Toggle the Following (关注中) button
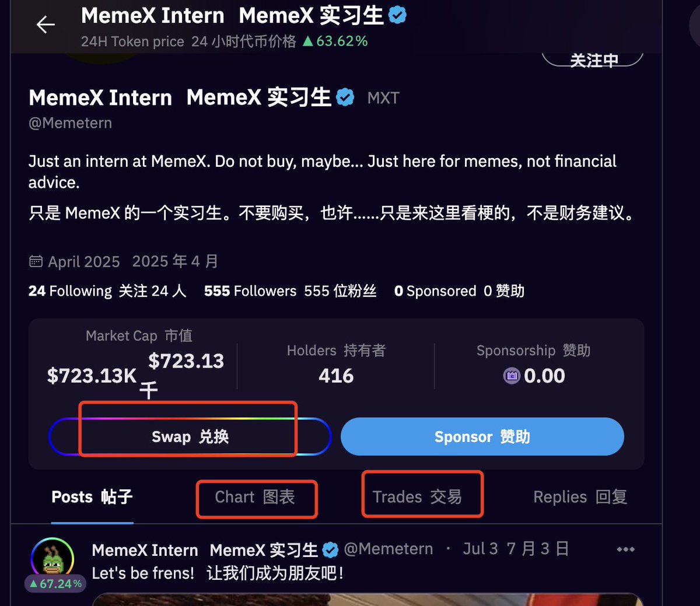 [593, 59]
